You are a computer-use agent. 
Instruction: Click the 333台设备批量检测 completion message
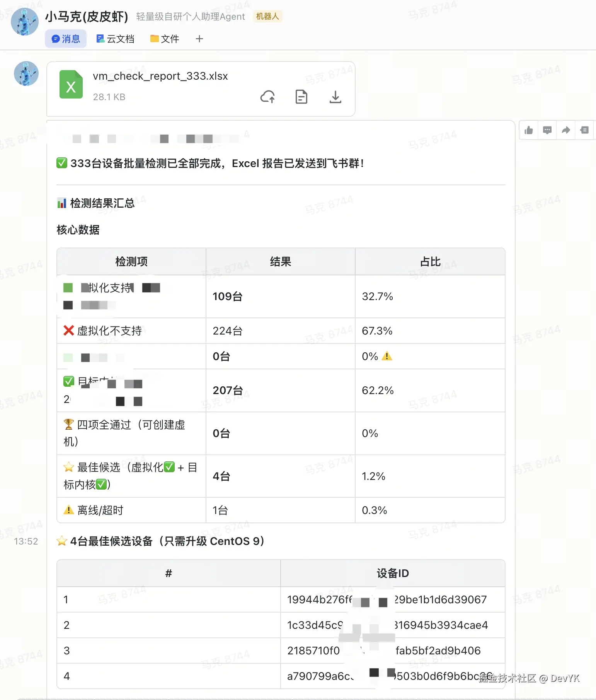coord(210,163)
